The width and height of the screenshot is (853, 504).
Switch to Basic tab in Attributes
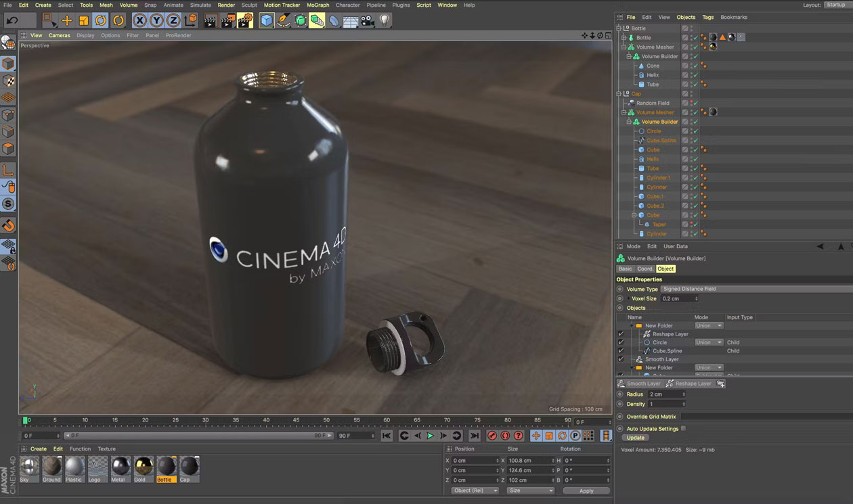click(625, 269)
